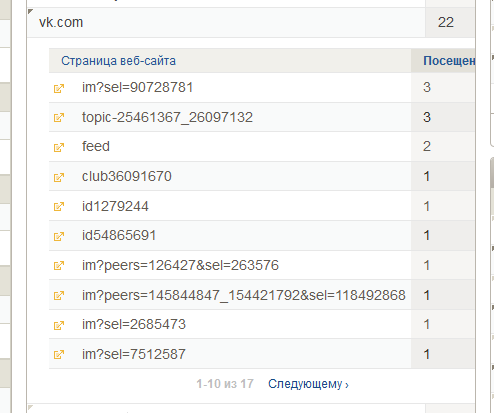
Task: Open external link icon for id54865691
Action: 59,236
